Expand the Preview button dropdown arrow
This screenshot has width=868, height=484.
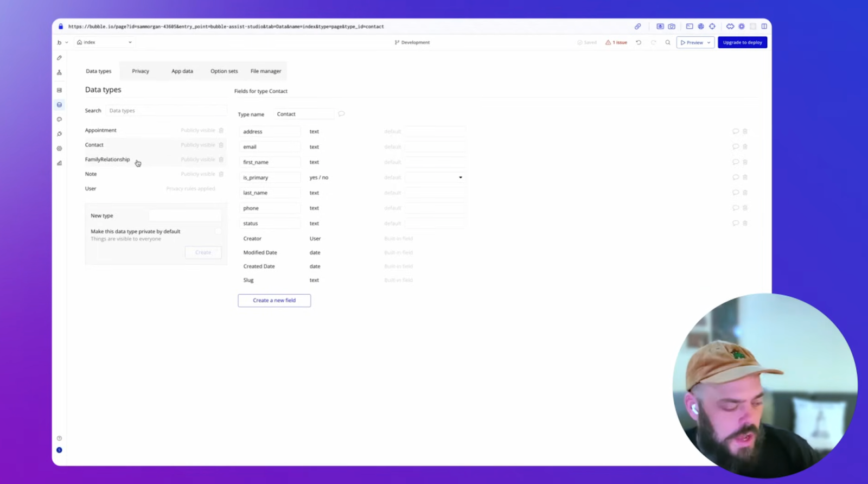click(709, 42)
